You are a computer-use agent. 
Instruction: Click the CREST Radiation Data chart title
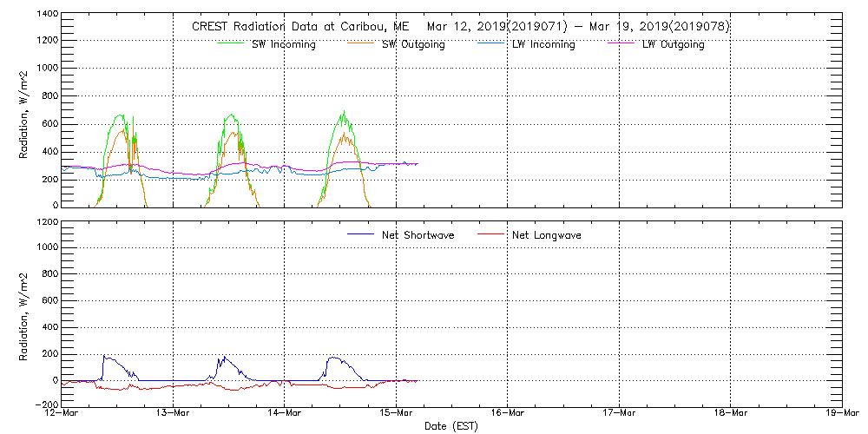460,26
